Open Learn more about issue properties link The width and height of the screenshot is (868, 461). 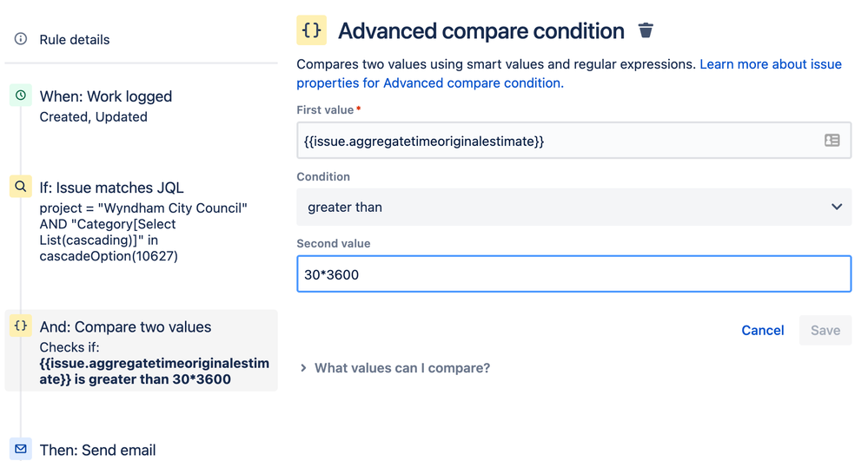click(x=770, y=64)
